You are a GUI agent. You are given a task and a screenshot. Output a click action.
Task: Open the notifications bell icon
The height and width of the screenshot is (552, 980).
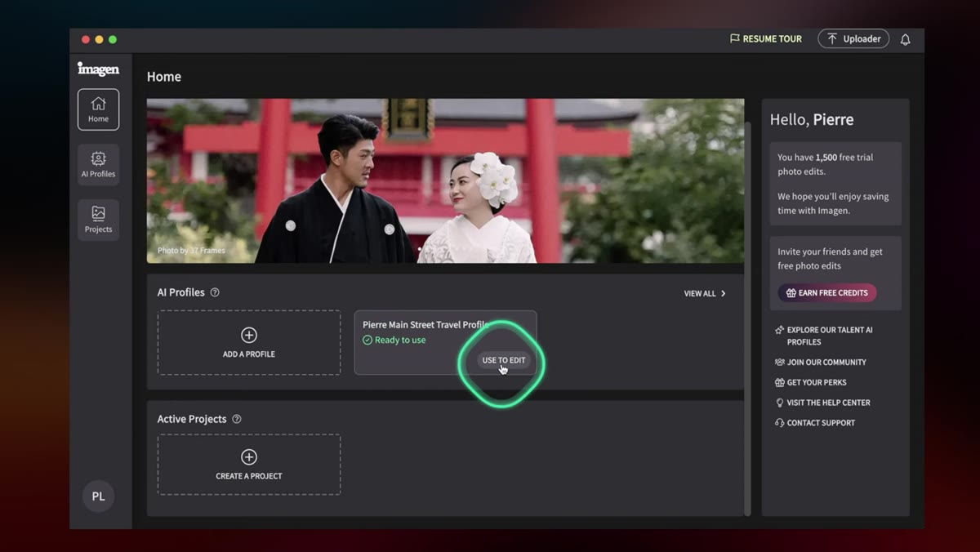905,39
